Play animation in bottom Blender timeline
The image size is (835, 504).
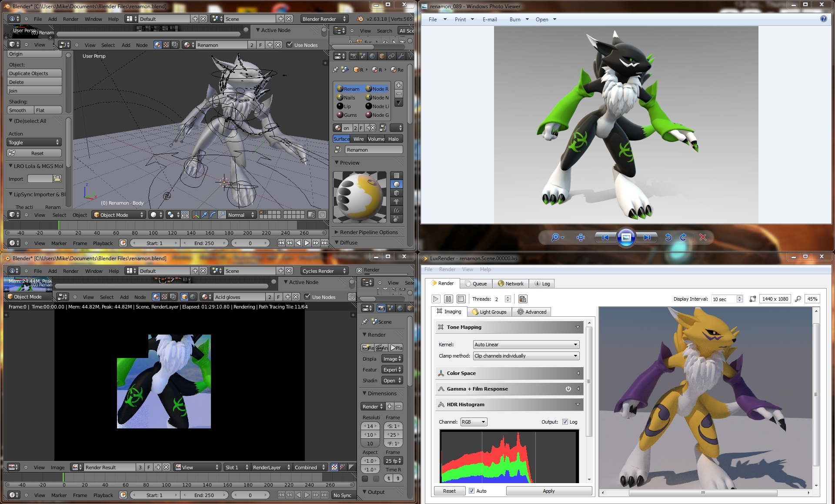coord(307,495)
